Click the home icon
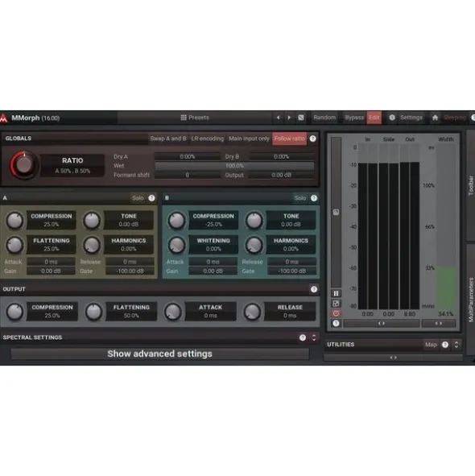 pyautogui.click(x=435, y=118)
